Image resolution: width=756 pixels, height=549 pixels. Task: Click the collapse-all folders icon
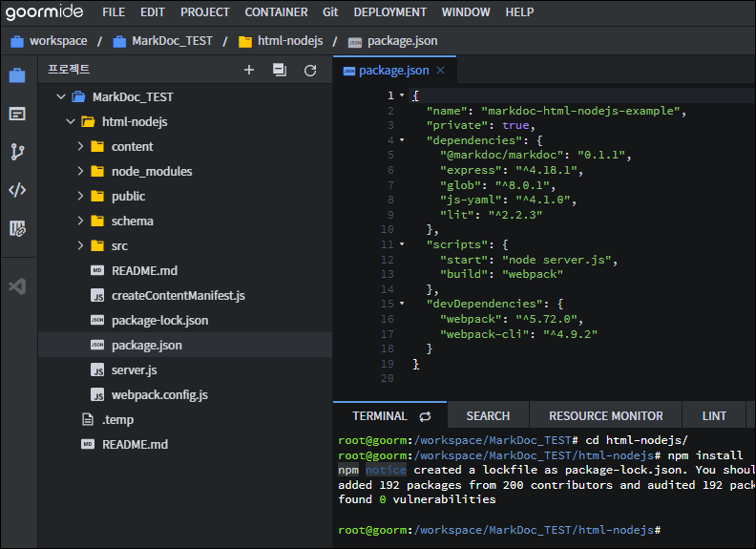point(280,71)
